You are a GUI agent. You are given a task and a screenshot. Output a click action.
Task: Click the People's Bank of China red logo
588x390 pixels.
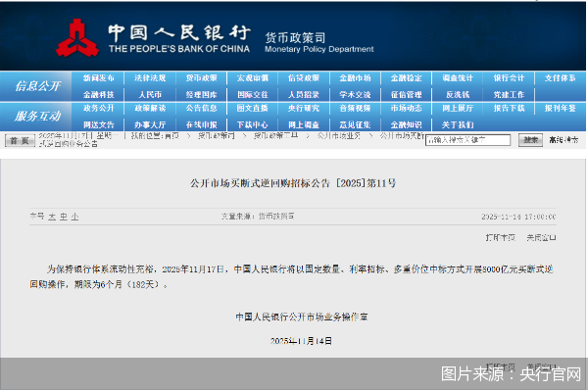[77, 38]
